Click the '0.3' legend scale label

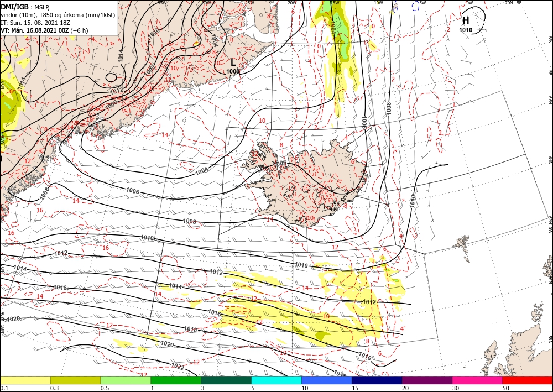click(x=54, y=388)
